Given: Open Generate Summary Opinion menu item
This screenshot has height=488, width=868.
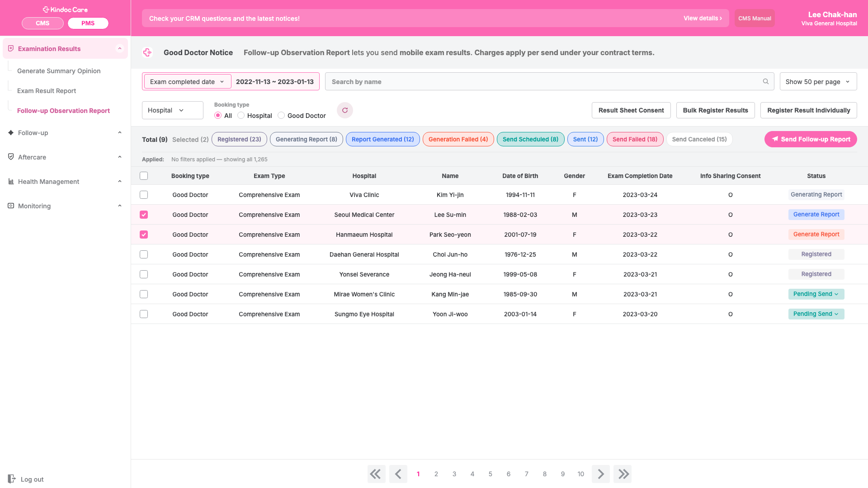Looking at the screenshot, I should (59, 71).
